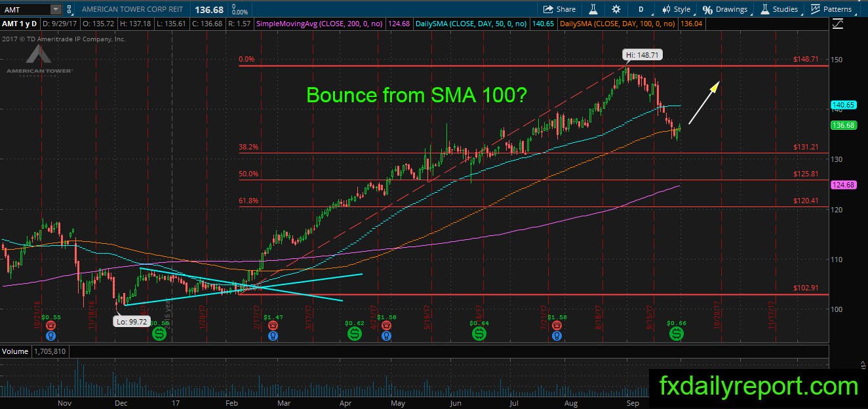
Task: Click the green dividend icon labeled $0.66
Action: pyautogui.click(x=676, y=334)
